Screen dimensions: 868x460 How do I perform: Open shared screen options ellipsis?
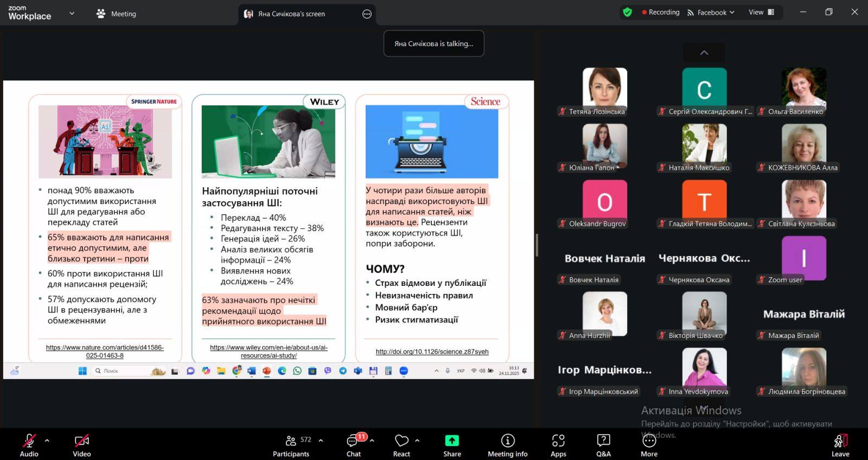coord(367,14)
